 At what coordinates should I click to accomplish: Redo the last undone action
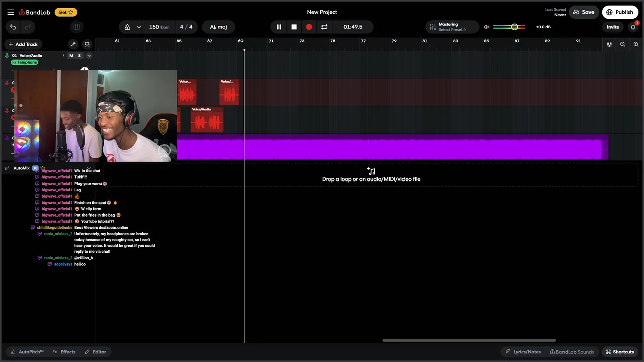pos(28,27)
